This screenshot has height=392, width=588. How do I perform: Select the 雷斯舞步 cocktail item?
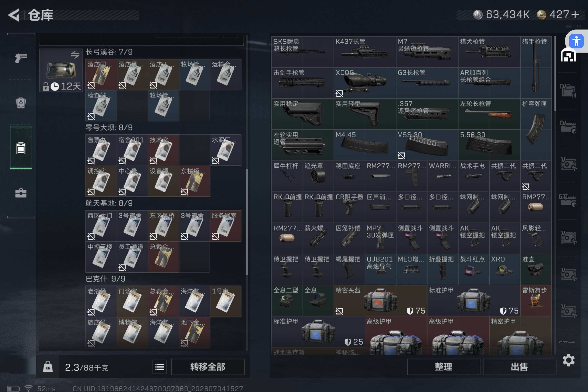(536, 300)
